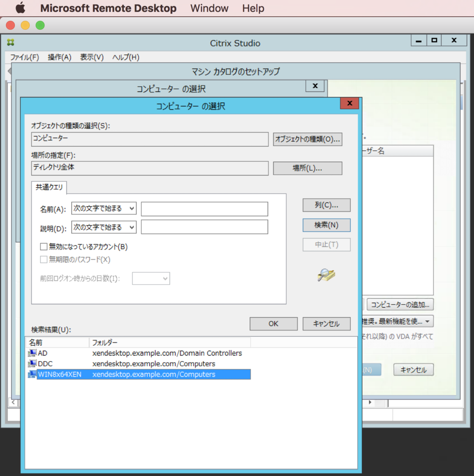Click xendesktop.example.com/Domain Controllers folder text
The image size is (474, 476).
click(x=167, y=353)
